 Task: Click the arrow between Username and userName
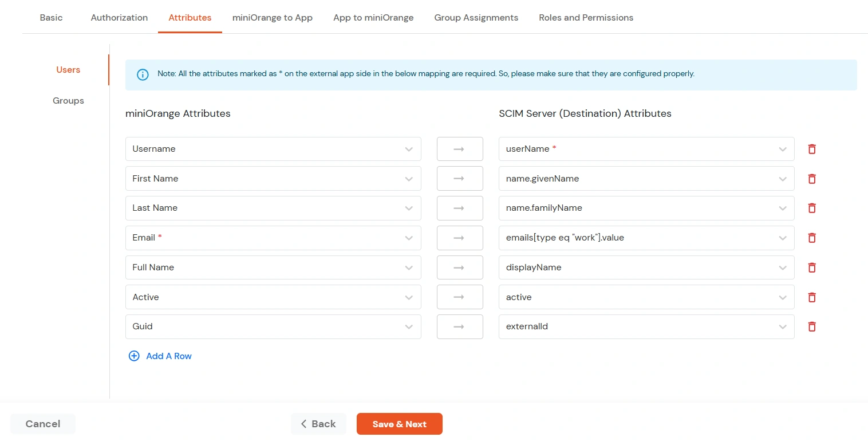point(460,148)
